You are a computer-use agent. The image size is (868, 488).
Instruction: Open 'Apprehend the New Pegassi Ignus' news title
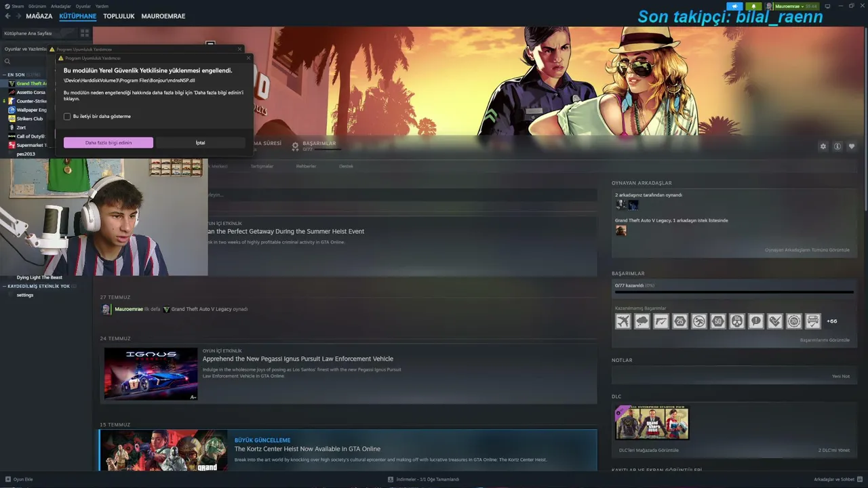(x=298, y=359)
